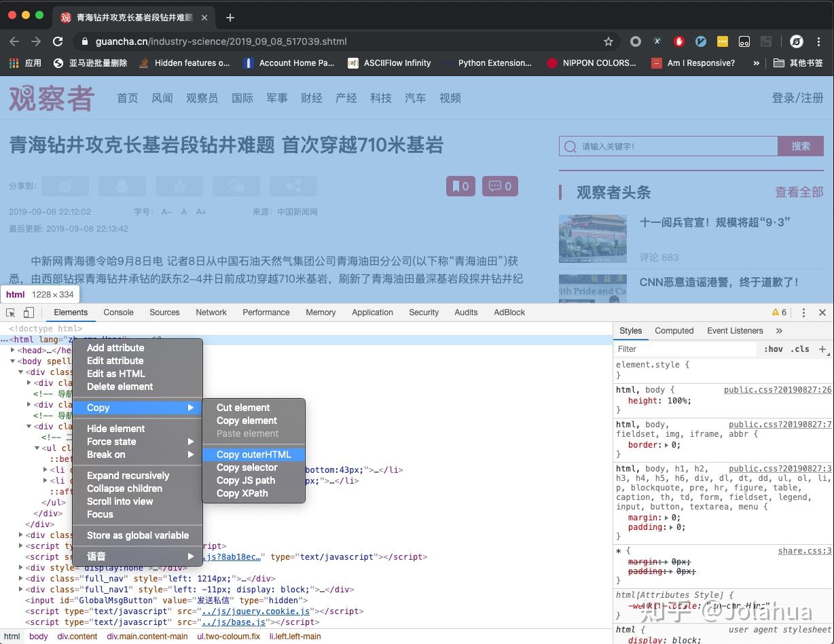The image size is (834, 644).
Task: Expand the full_nav div node
Action: click(21, 579)
